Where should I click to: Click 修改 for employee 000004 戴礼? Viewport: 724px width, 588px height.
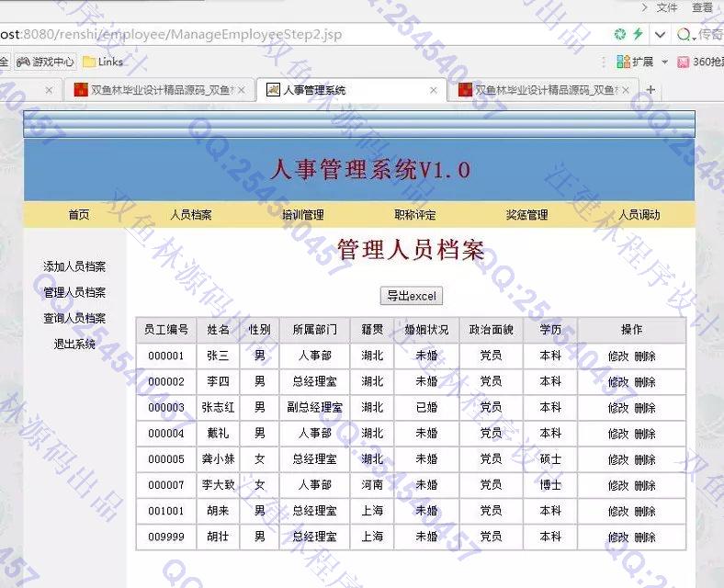pyautogui.click(x=618, y=434)
